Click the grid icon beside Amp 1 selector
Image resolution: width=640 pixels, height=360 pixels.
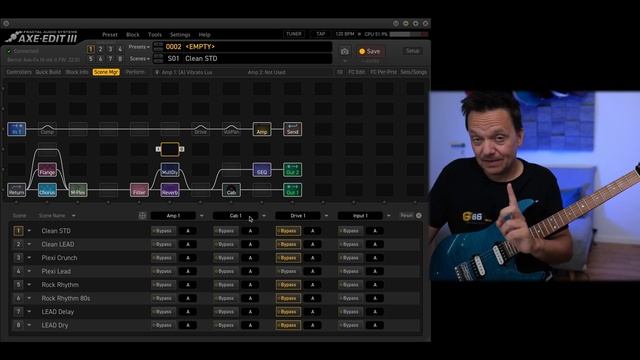[142, 216]
